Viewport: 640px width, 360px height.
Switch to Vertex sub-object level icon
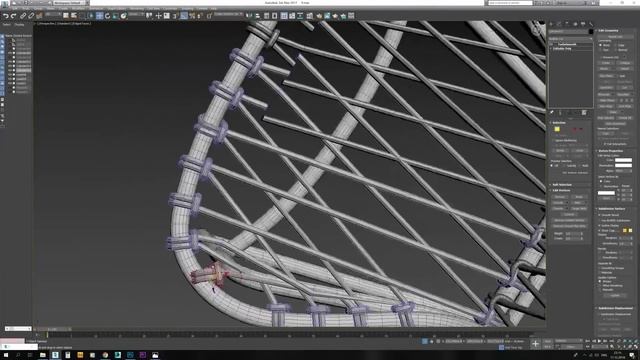(x=557, y=129)
